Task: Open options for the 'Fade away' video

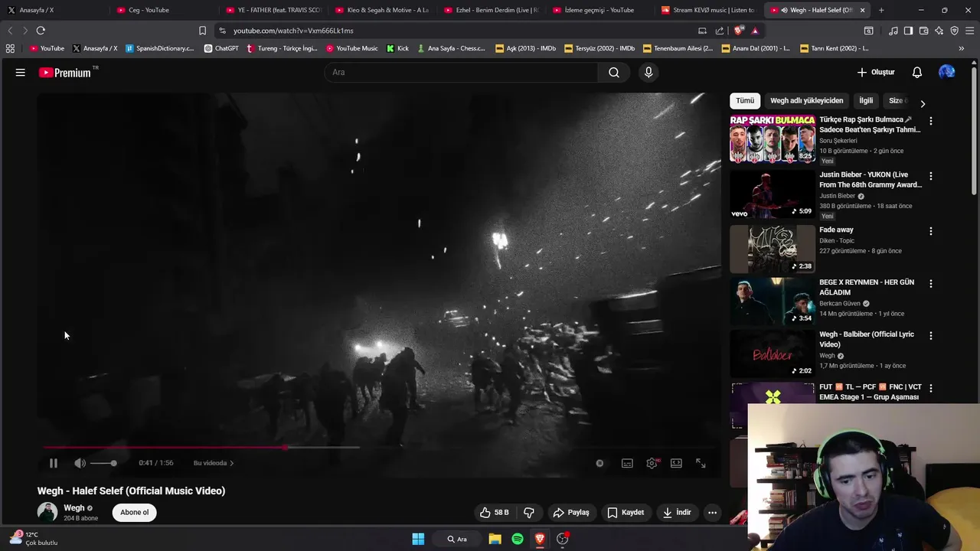Action: pos(931,231)
